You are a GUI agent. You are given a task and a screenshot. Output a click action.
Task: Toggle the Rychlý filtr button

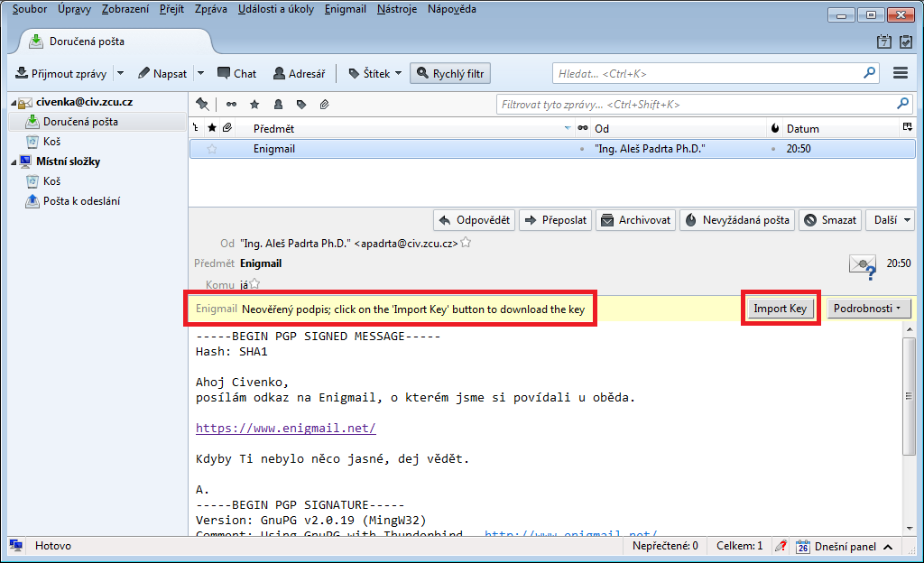[450, 74]
